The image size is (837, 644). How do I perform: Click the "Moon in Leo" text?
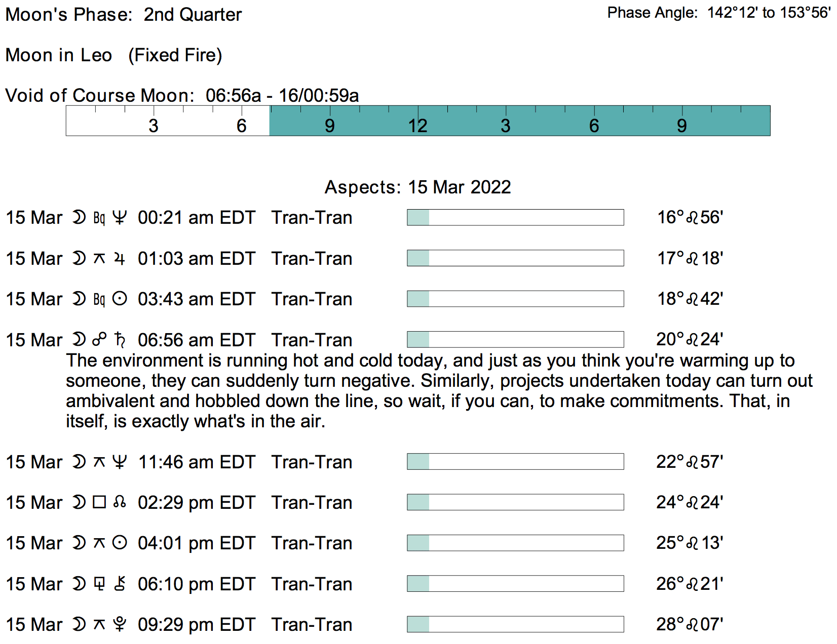click(59, 55)
